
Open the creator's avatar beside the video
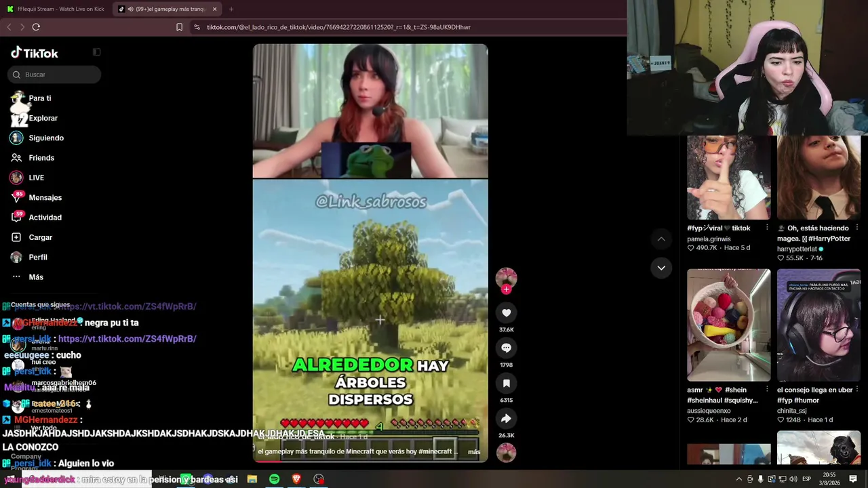[x=506, y=278]
